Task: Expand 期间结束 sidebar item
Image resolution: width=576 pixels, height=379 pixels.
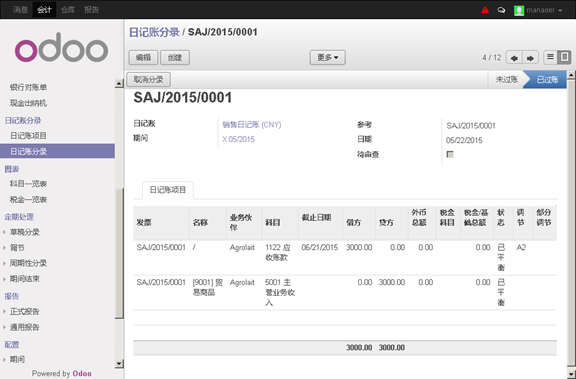Action: tap(24, 279)
